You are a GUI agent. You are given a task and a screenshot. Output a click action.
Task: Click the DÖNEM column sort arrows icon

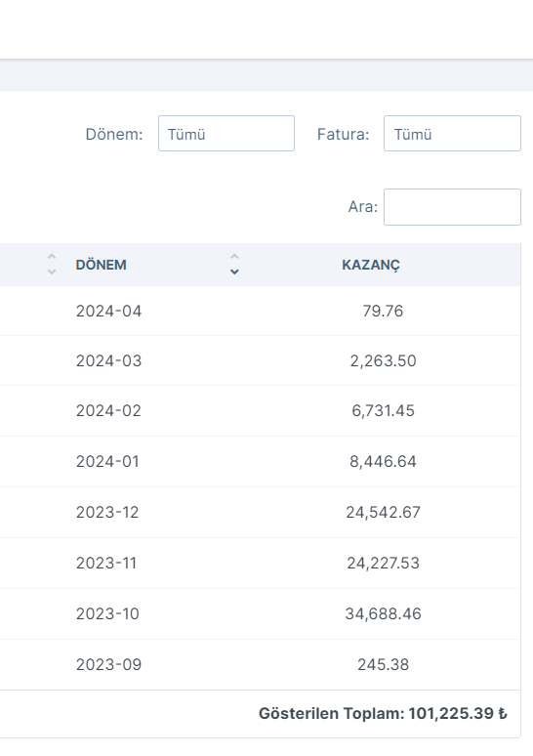234,265
